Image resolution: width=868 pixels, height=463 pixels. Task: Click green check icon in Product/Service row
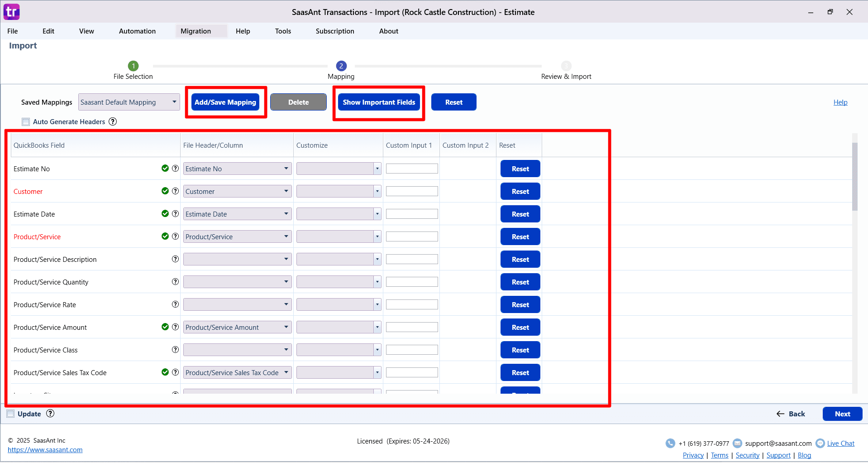165,236
